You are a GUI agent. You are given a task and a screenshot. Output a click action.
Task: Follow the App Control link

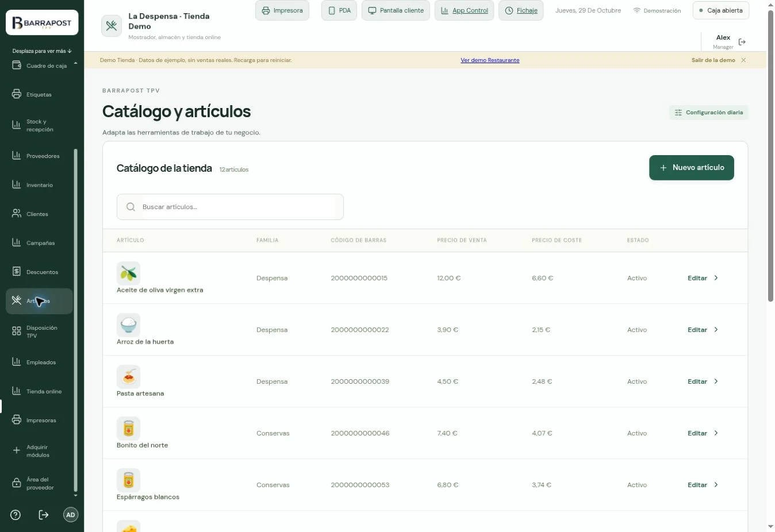pos(464,10)
